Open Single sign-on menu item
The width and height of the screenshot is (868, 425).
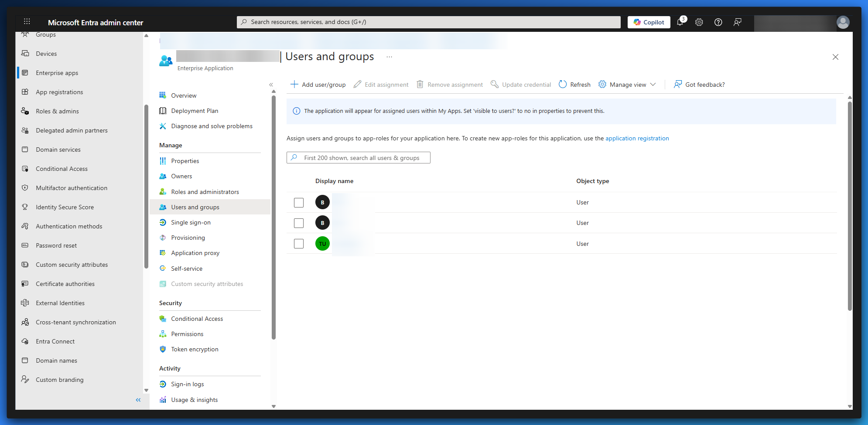click(x=191, y=222)
